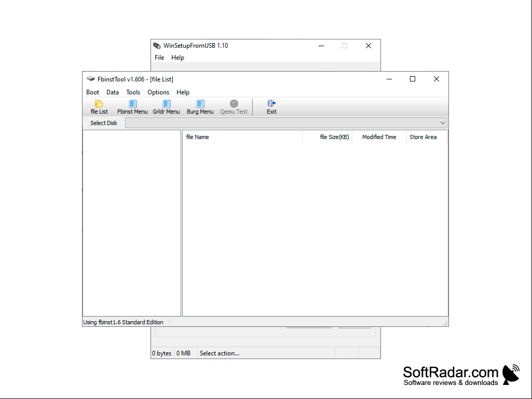Viewport: 532px width, 399px height.
Task: Click the FbinstTool title bar disk icon
Action: point(91,79)
